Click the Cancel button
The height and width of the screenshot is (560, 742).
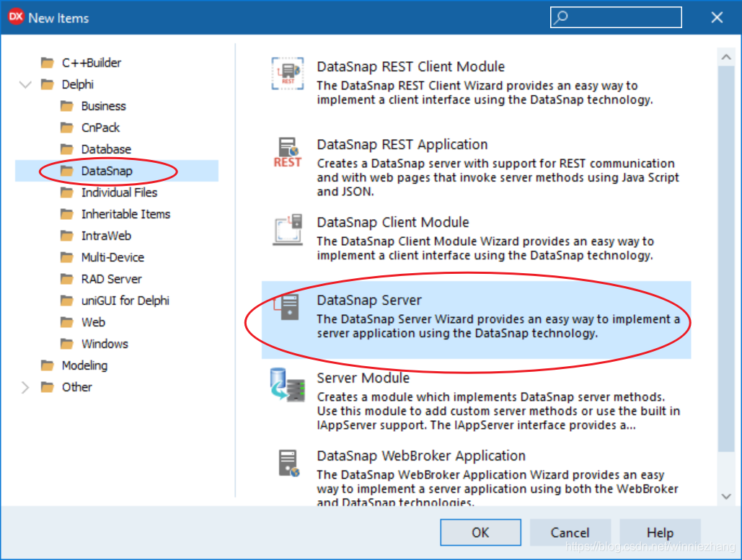point(570,533)
